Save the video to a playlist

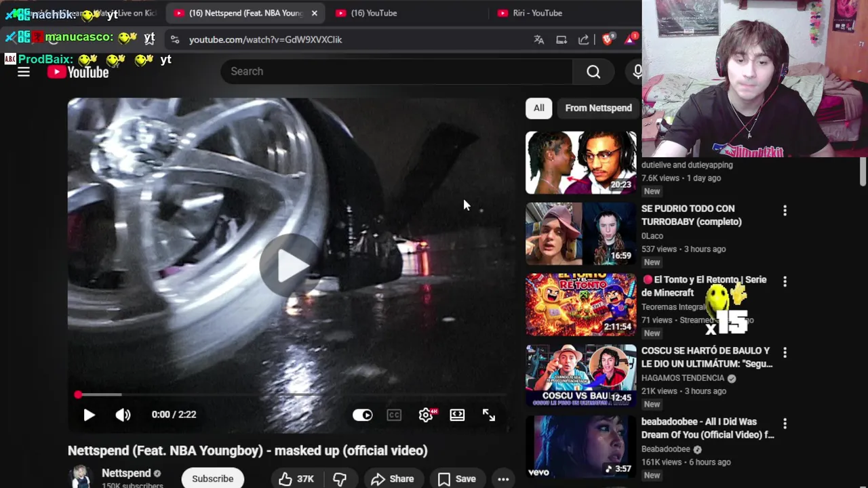(456, 479)
